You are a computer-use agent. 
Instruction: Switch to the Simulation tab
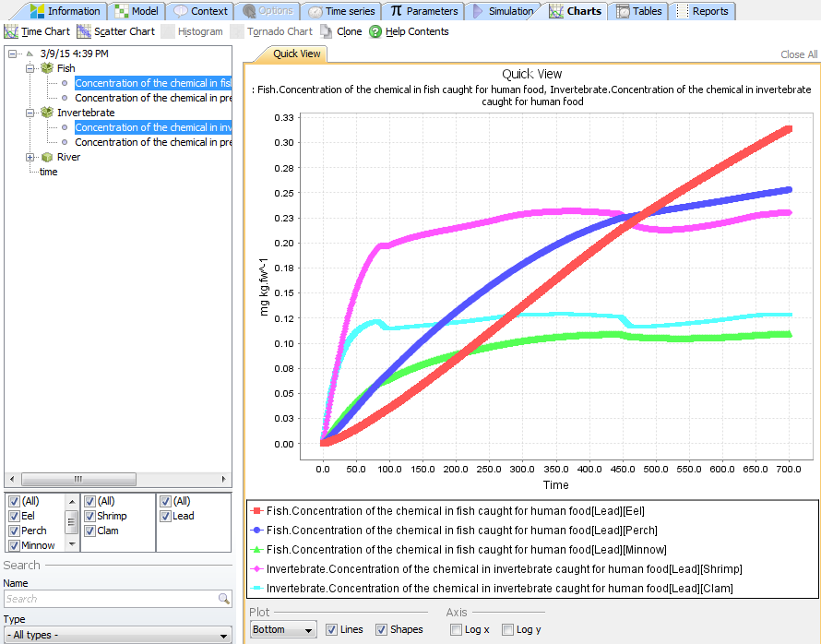pyautogui.click(x=504, y=11)
